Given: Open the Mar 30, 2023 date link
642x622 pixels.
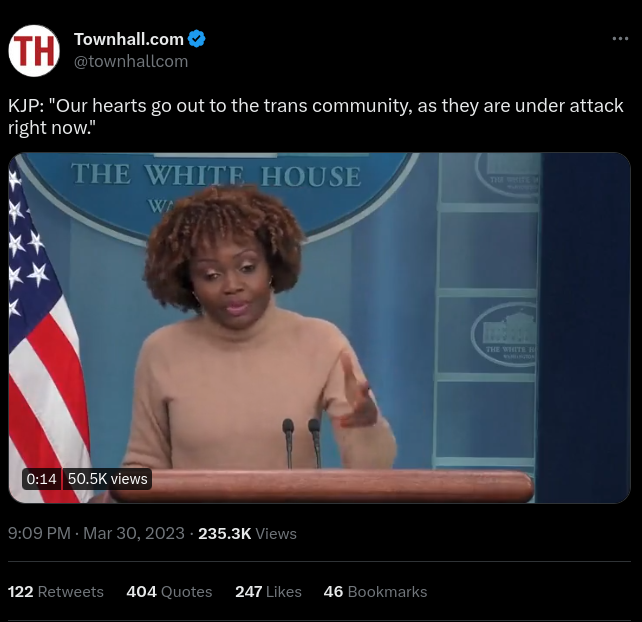Looking at the screenshot, I should (x=134, y=533).
